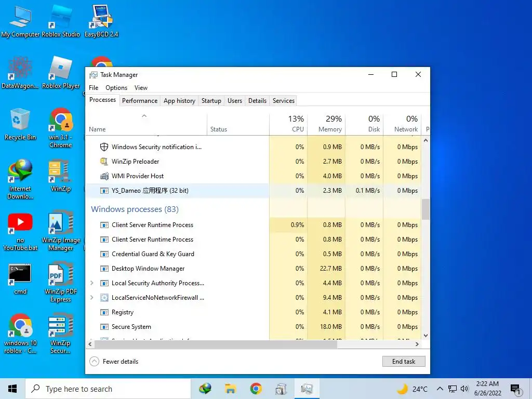Switch to the App history tab
This screenshot has height=399, width=532.
179,101
